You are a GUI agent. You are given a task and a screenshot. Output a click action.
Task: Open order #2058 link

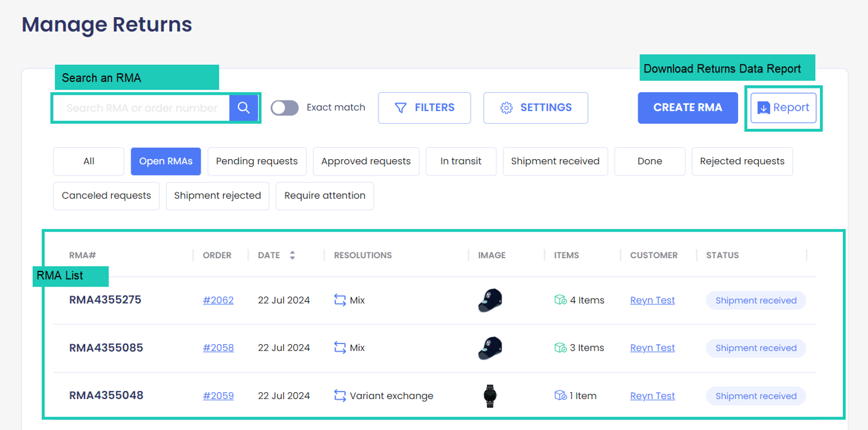218,347
